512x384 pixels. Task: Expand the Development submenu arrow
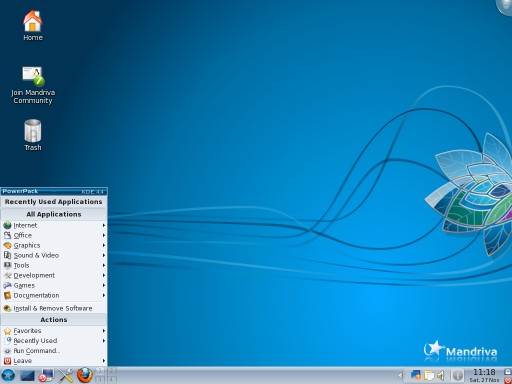click(x=104, y=275)
